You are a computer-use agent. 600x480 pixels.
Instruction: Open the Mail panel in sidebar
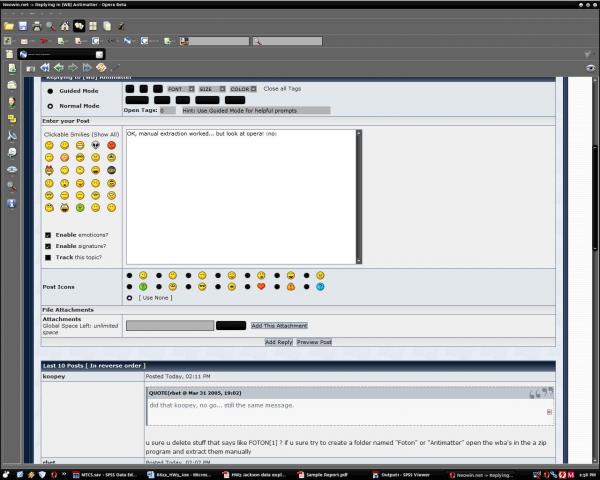pos(12,85)
